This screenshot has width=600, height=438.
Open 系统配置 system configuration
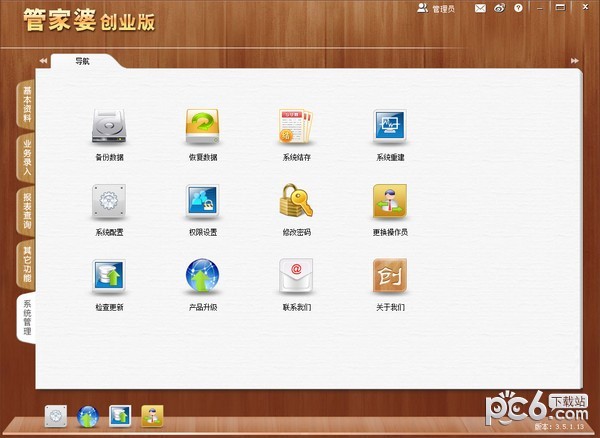(109, 202)
